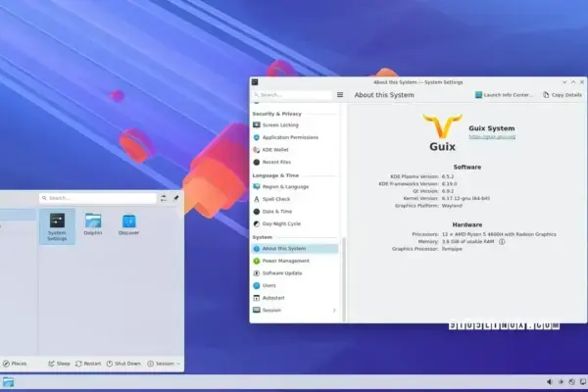
Task: Click the 'llvmpipe' graphics processor value
Action: [452, 249]
